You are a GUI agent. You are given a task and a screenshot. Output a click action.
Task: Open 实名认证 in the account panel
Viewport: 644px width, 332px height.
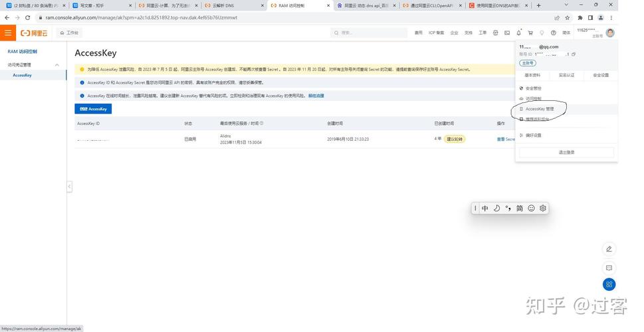coord(566,75)
